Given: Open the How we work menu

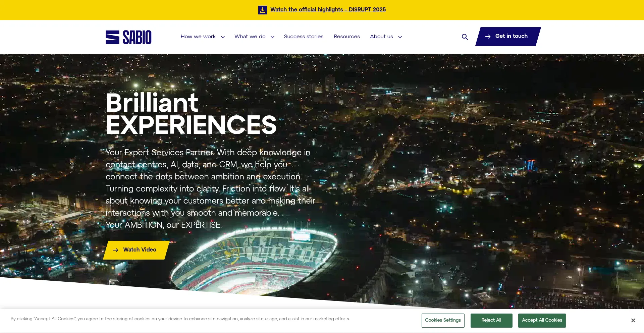Looking at the screenshot, I should pos(198,37).
